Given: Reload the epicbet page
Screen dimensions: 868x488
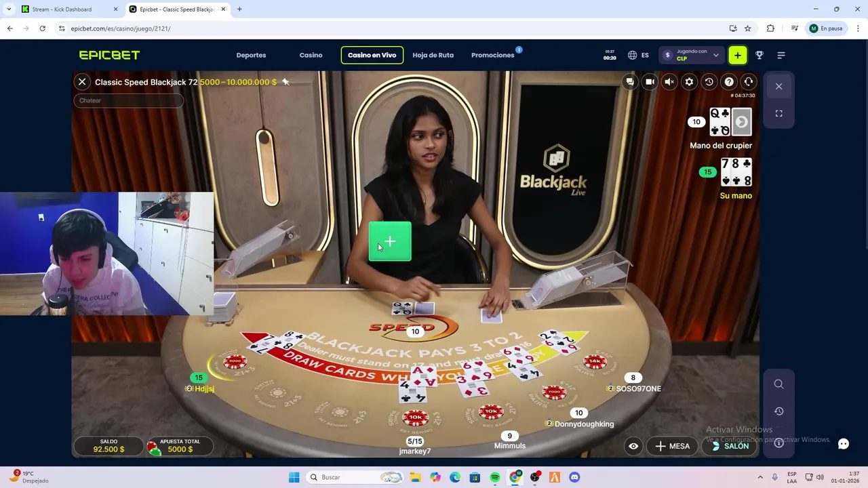Looking at the screenshot, I should [x=42, y=28].
